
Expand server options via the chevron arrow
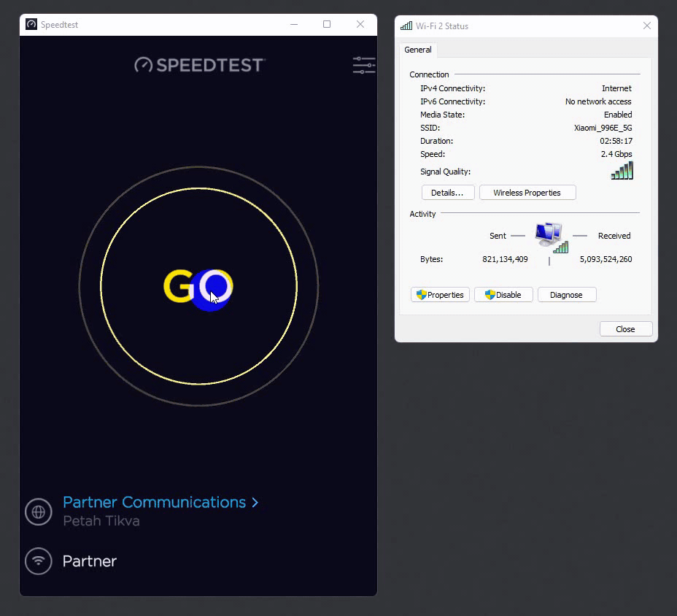point(255,502)
